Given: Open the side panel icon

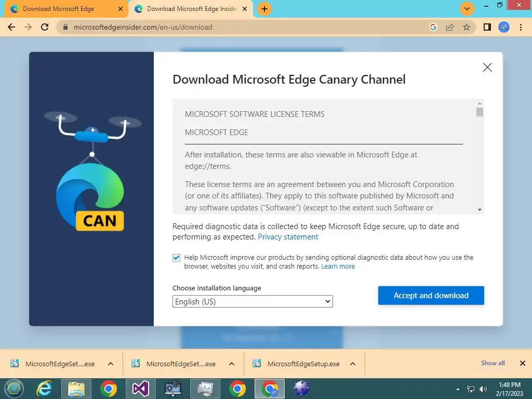Looking at the screenshot, I should pos(487,27).
